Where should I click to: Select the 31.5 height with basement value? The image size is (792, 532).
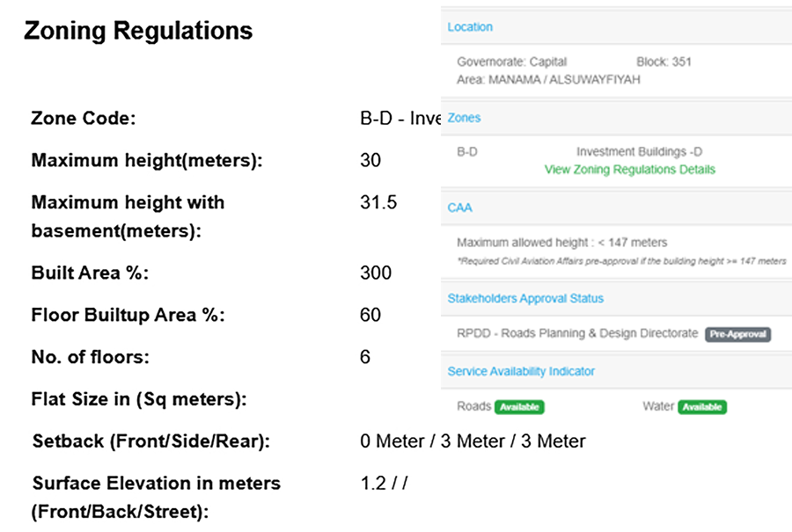click(378, 202)
